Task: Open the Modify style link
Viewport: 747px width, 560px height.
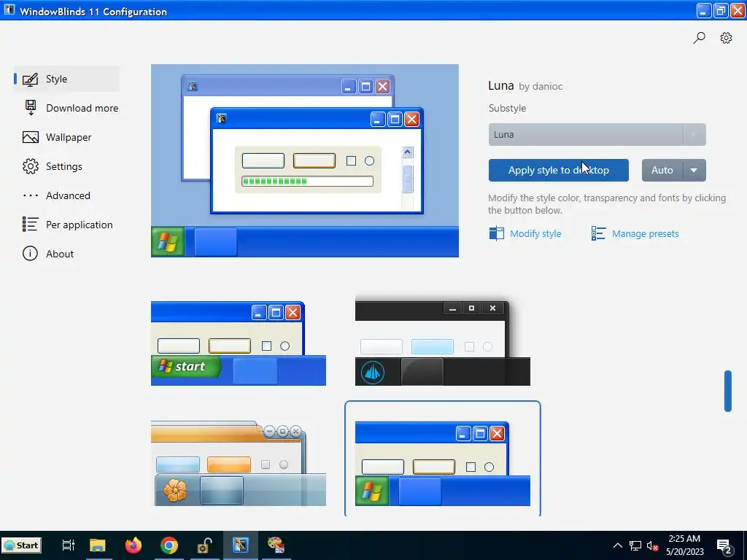Action: click(535, 234)
